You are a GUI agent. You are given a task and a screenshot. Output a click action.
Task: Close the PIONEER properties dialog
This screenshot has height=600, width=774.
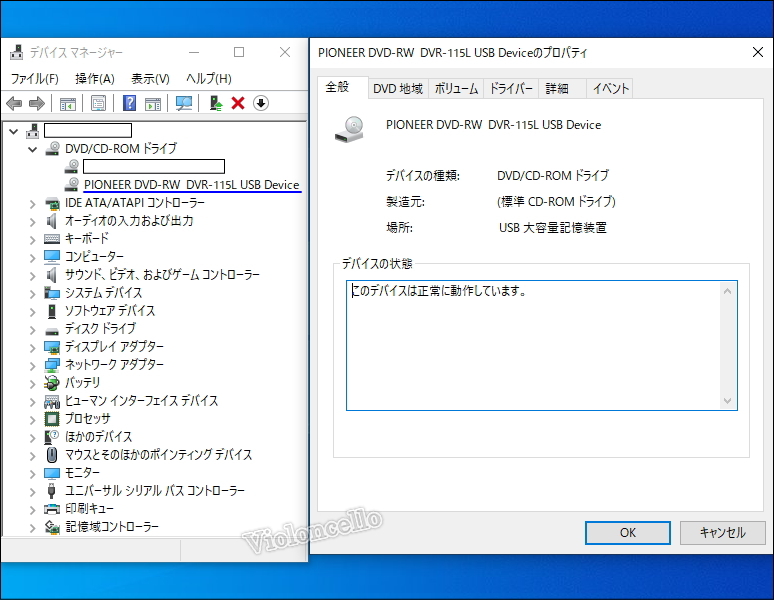point(758,52)
